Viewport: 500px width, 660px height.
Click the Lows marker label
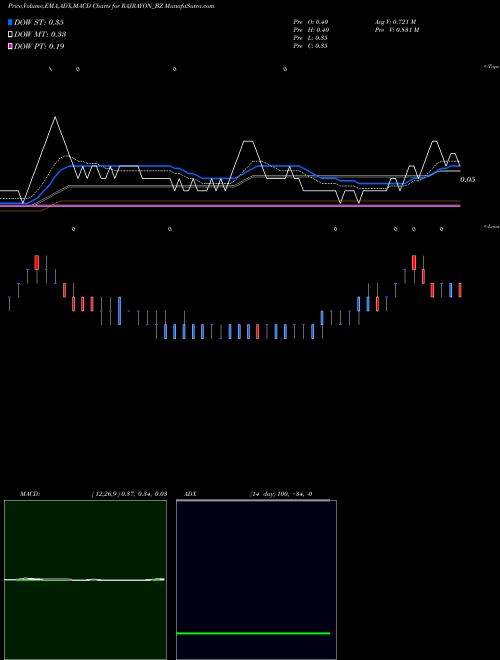click(492, 226)
